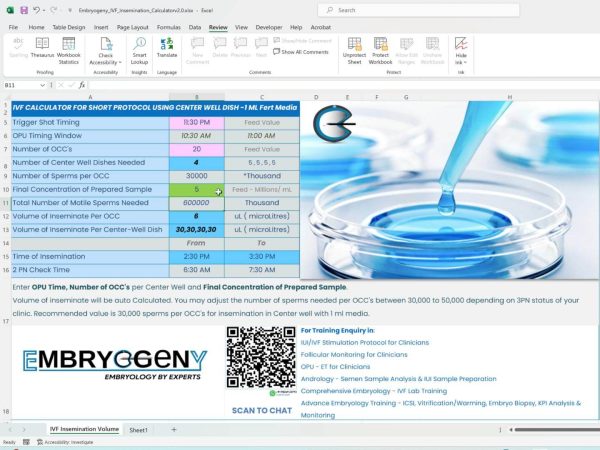600x450 pixels.
Task: Click the QR code image
Action: coord(260,360)
